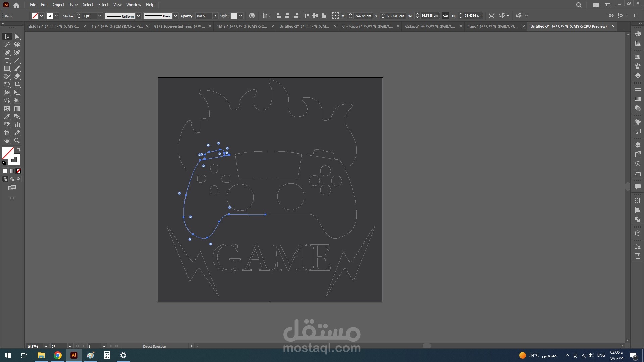Switch to the 1M.ai document tab
Screen dimensions: 644x362
(241, 26)
